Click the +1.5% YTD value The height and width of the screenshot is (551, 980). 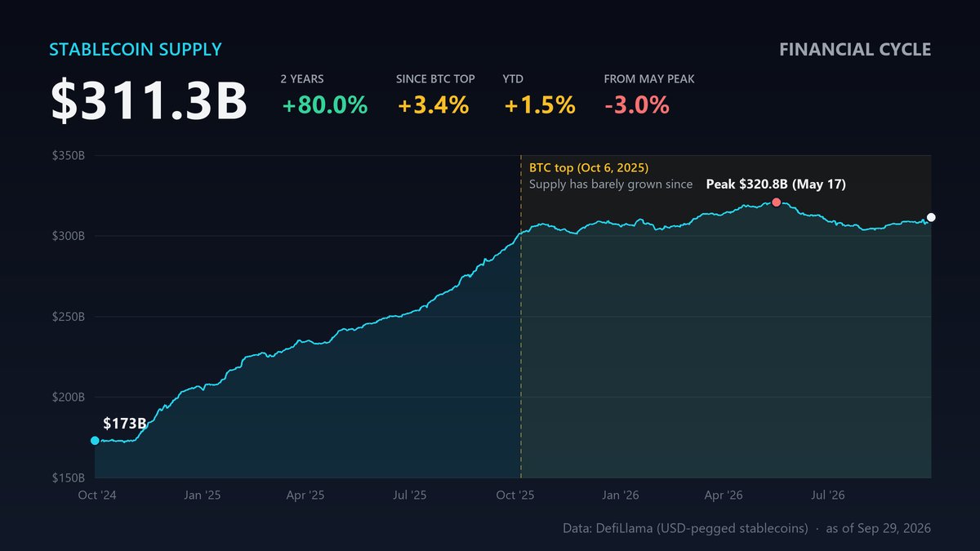click(x=540, y=105)
